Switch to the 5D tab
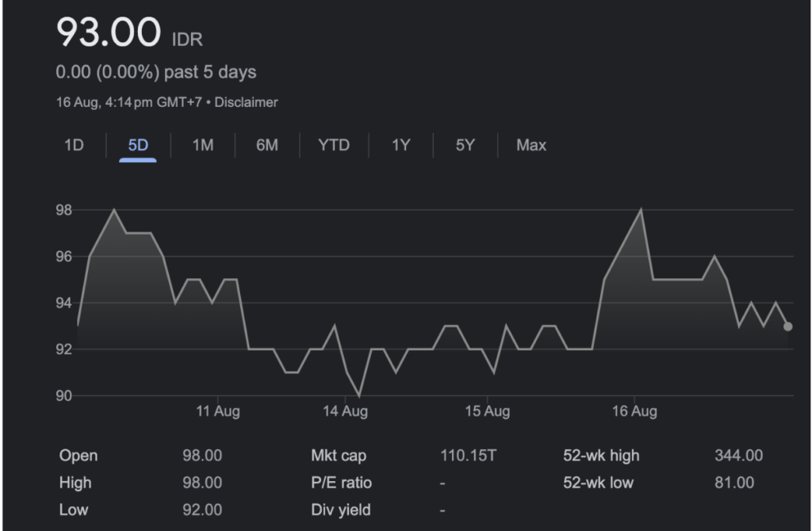 click(138, 145)
